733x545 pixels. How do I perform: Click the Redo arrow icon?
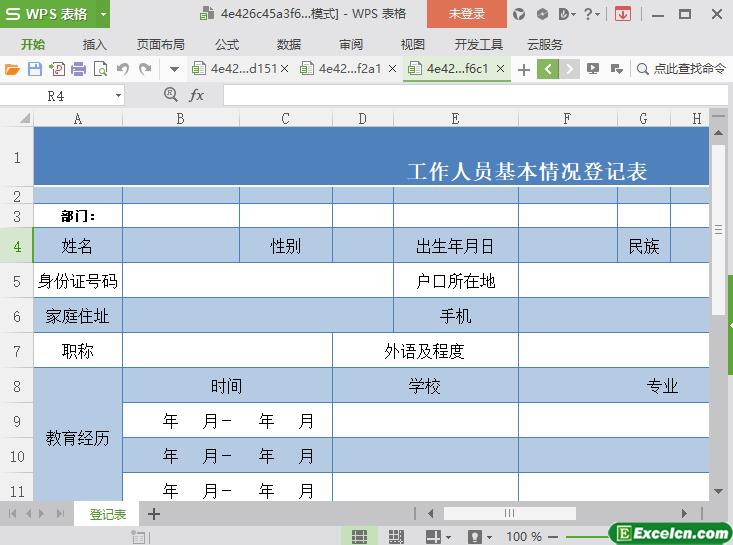[x=145, y=69]
